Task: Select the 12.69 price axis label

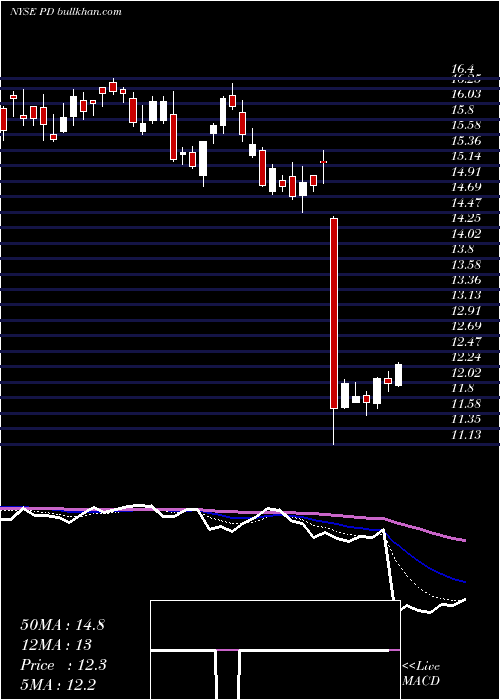Action: click(x=466, y=326)
